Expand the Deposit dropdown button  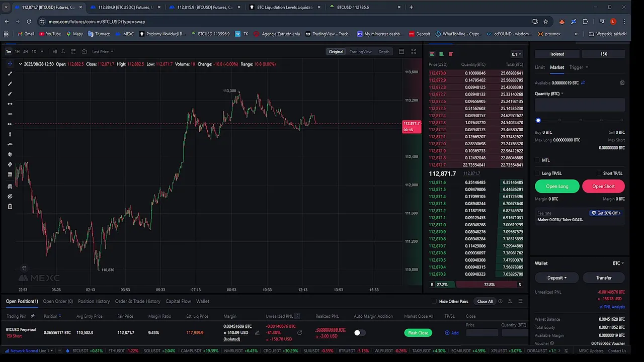[x=557, y=278]
